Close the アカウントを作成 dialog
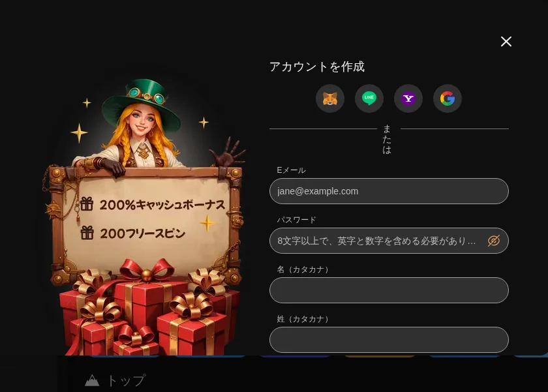 [506, 42]
